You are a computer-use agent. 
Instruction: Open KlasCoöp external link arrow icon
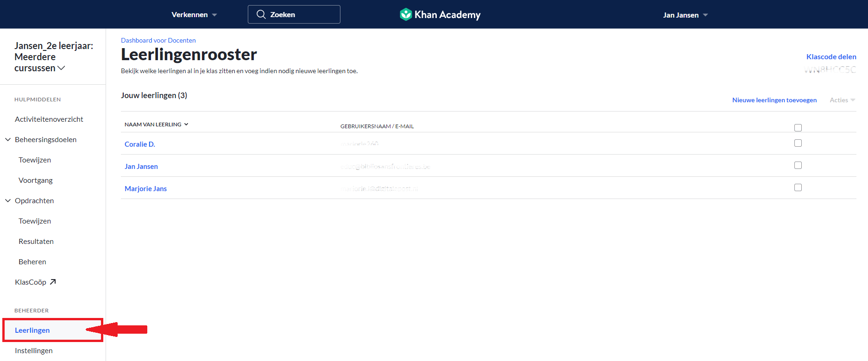click(x=53, y=282)
